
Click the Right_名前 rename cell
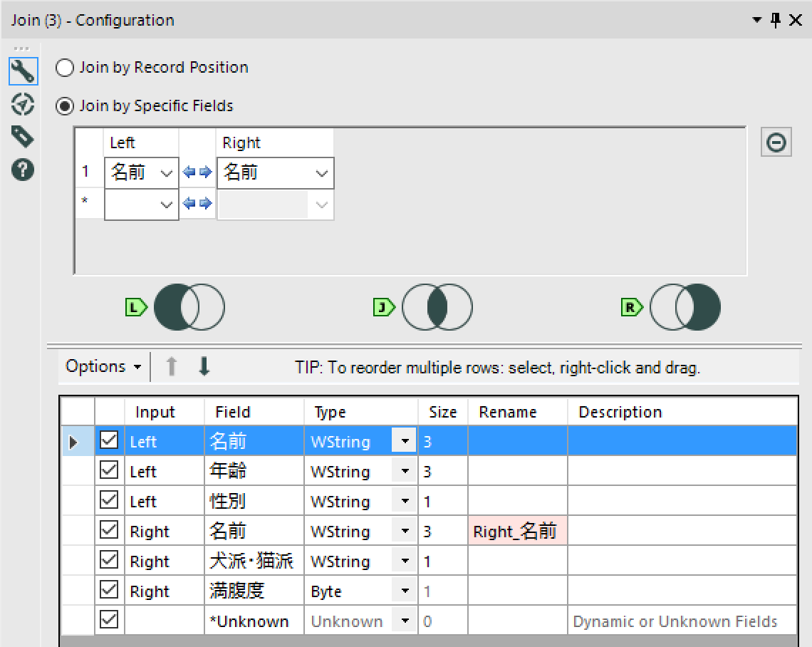tap(518, 531)
